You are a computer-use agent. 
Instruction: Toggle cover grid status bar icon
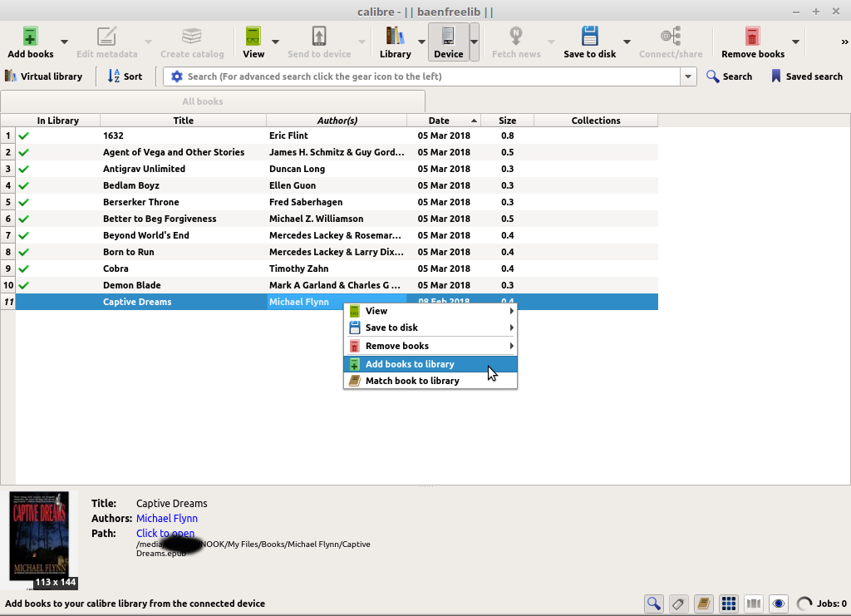click(x=729, y=604)
